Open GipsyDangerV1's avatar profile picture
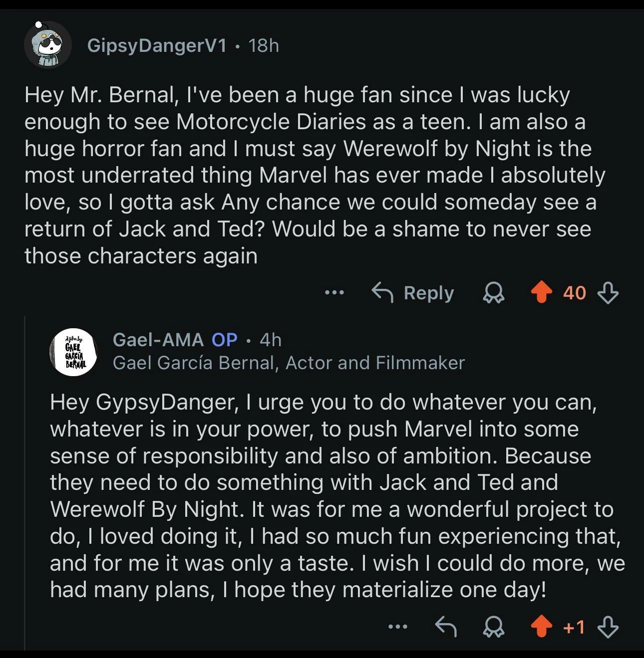Image resolution: width=644 pixels, height=658 pixels. tap(47, 45)
